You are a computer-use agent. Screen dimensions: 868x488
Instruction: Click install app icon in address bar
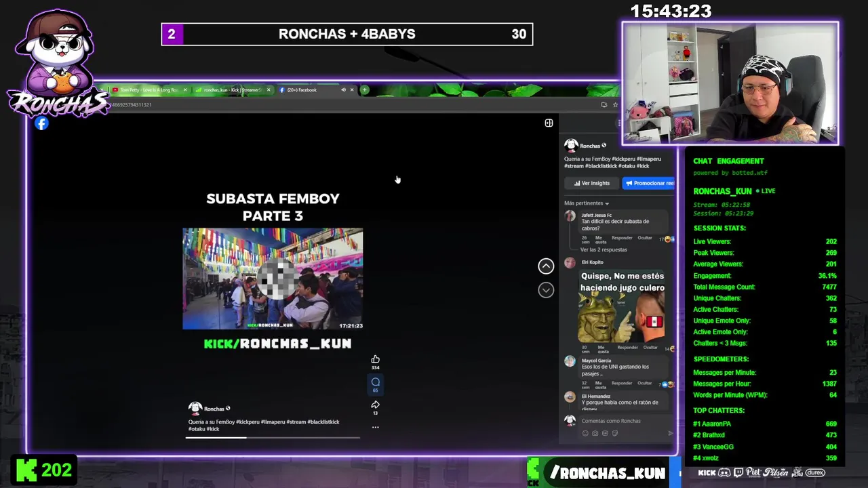click(604, 104)
